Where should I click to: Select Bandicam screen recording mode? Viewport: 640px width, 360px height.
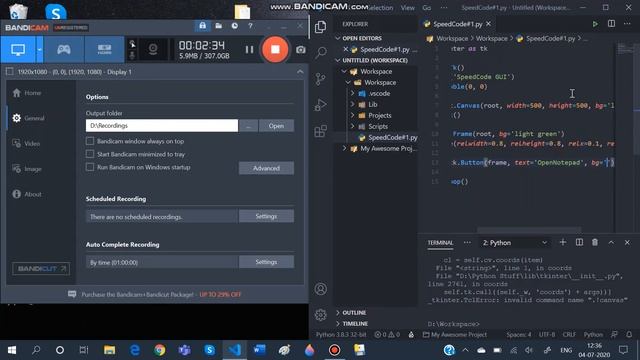pyautogui.click(x=18, y=50)
